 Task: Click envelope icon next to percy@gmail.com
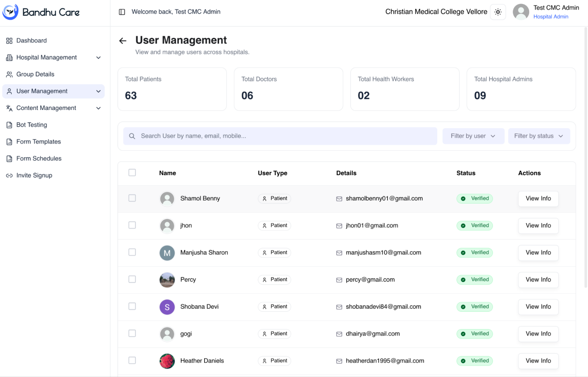pyautogui.click(x=339, y=280)
